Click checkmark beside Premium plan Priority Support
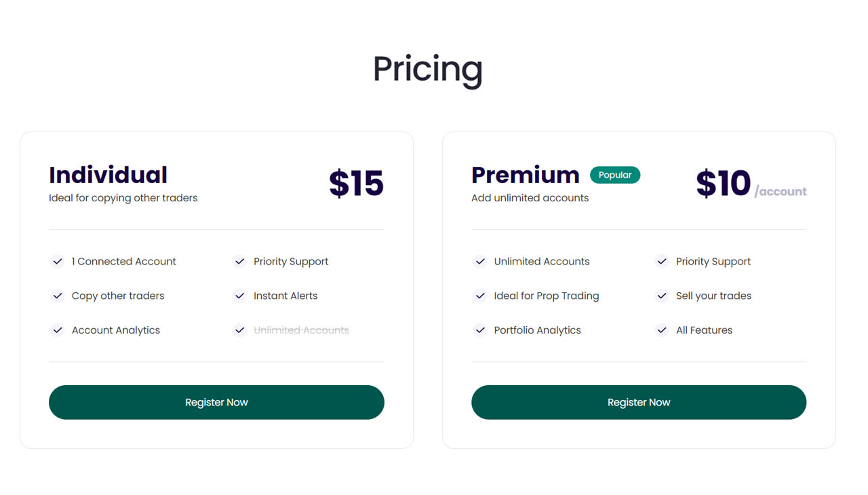The image size is (868, 495). click(662, 262)
